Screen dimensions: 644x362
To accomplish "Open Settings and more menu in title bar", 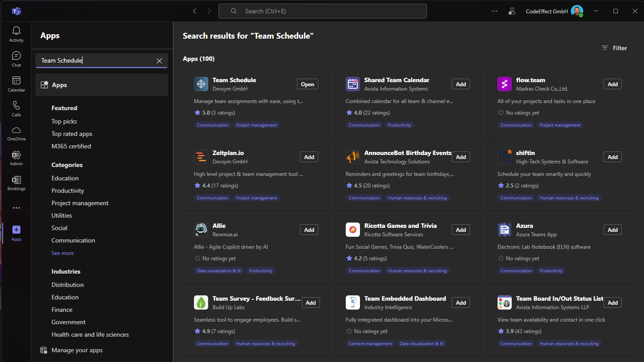I will coord(494,11).
